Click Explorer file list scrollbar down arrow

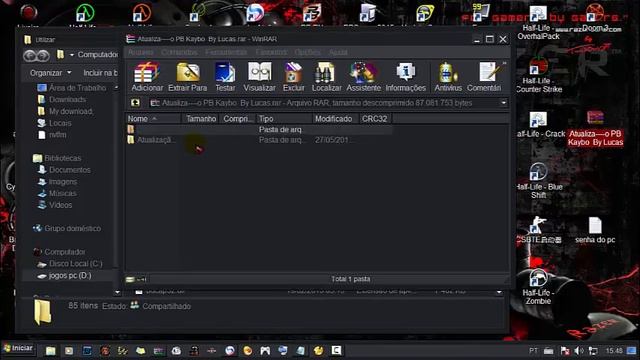(499, 292)
